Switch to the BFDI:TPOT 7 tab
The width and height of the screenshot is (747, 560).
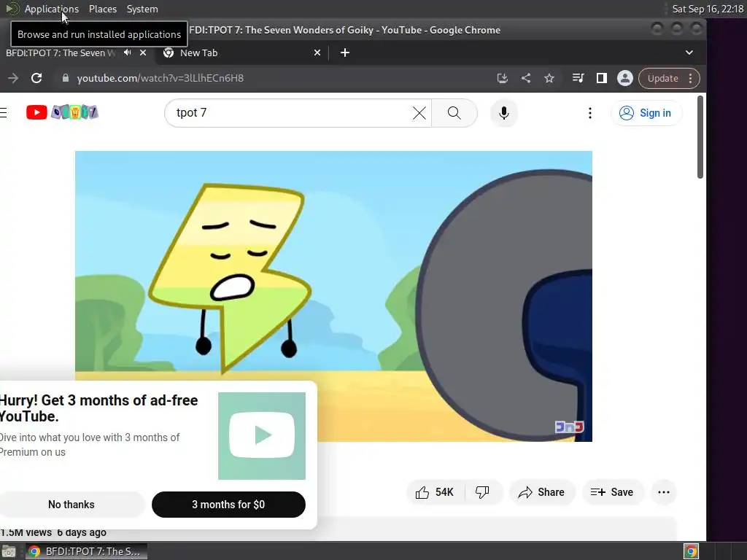(x=60, y=52)
